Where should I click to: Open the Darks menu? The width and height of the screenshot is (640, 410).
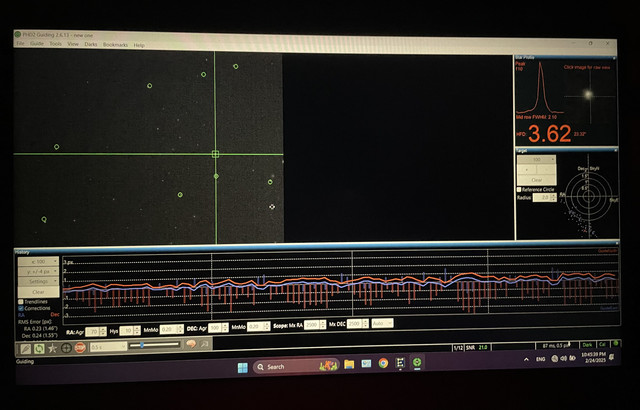(91, 44)
